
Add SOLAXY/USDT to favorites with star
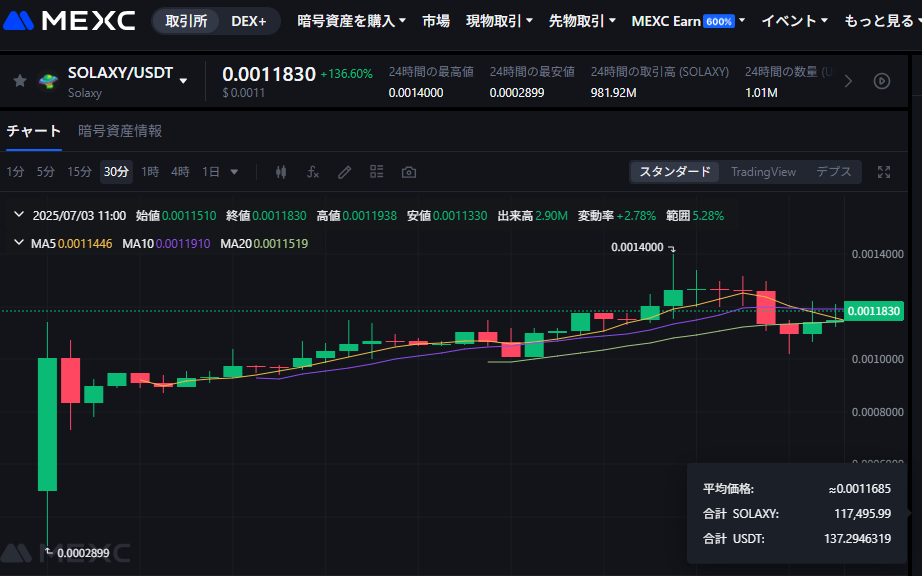(x=20, y=81)
